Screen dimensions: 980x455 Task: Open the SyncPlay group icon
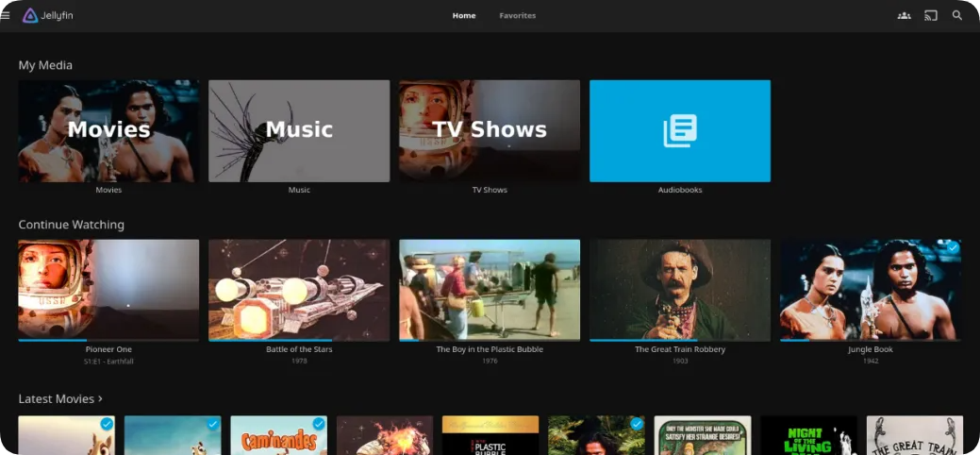904,15
